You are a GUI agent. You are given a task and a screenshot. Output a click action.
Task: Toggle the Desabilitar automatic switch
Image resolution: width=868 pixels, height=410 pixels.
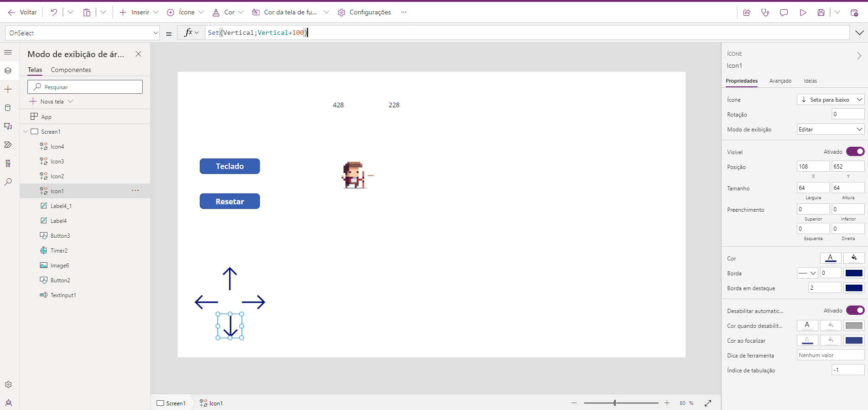pyautogui.click(x=855, y=311)
